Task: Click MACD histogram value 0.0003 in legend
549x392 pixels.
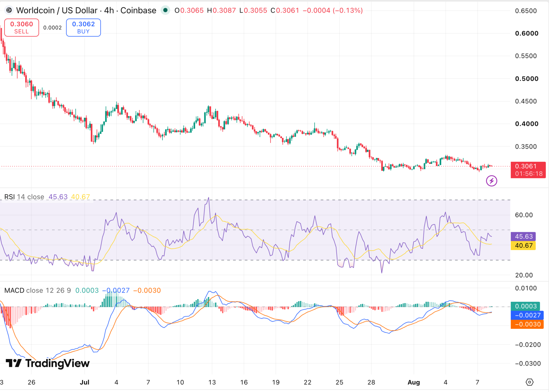Action: tap(87, 290)
